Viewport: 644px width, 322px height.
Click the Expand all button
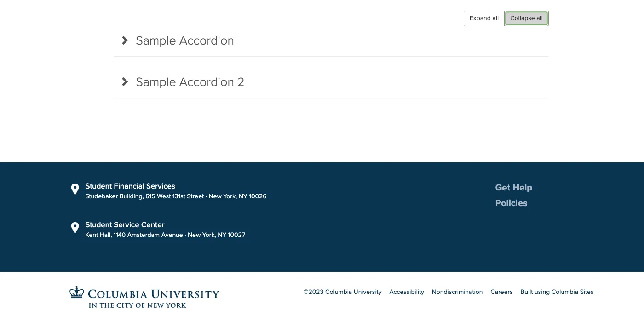484,18
